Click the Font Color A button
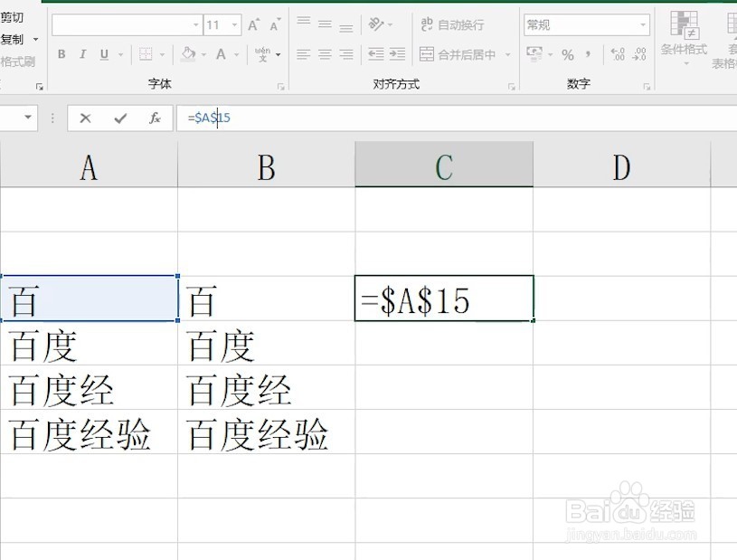The image size is (737, 560). click(221, 54)
